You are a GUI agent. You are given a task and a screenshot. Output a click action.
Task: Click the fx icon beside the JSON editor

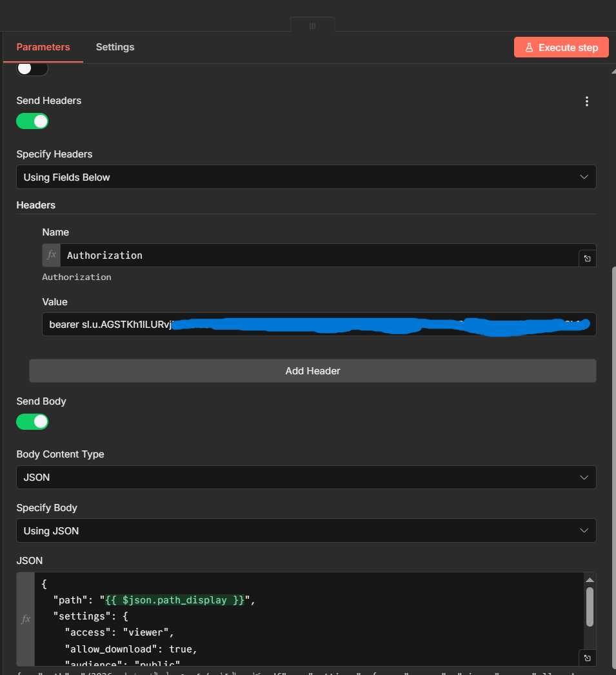click(x=26, y=619)
